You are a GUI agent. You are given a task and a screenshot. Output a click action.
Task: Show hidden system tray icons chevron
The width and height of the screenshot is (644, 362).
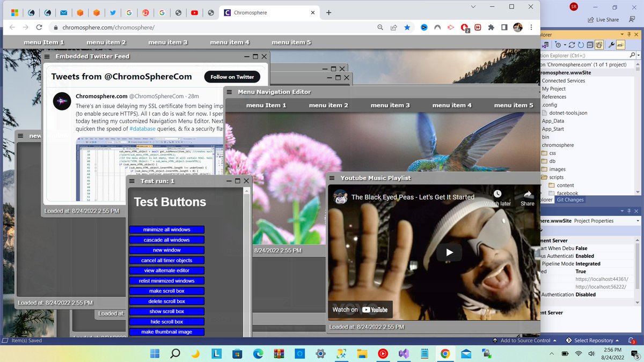[552, 354]
